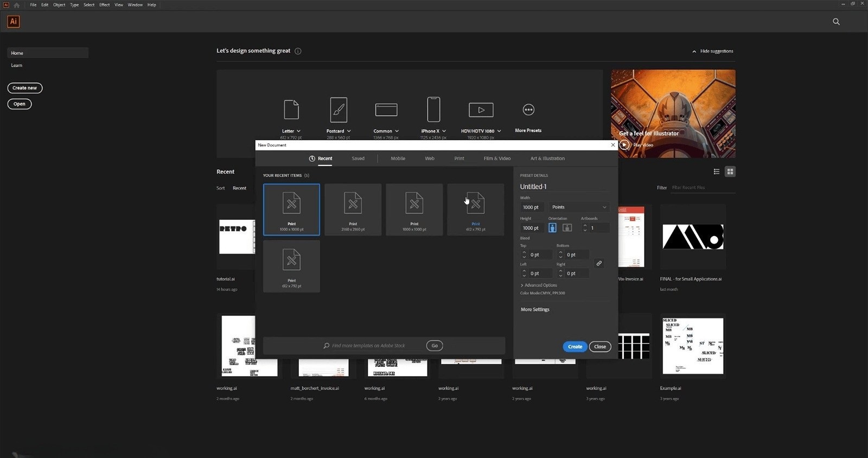The height and width of the screenshot is (458, 868).
Task: Select the Postcard preset icon
Action: (339, 110)
